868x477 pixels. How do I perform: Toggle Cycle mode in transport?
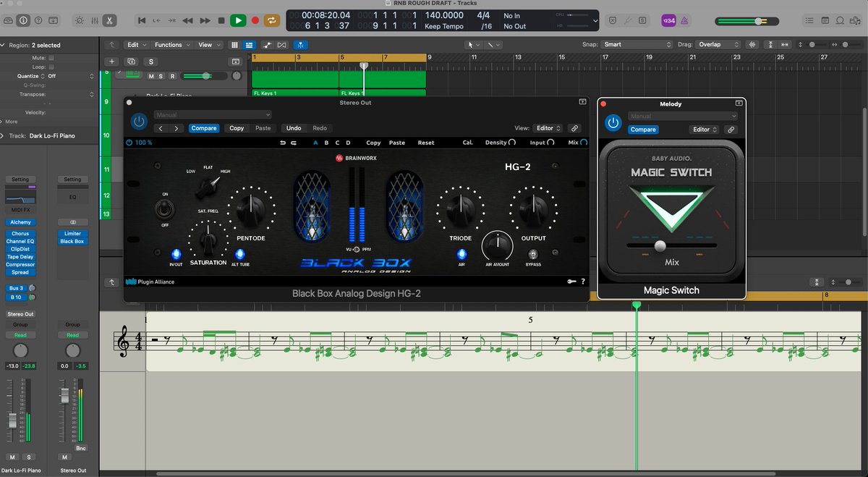(271, 20)
